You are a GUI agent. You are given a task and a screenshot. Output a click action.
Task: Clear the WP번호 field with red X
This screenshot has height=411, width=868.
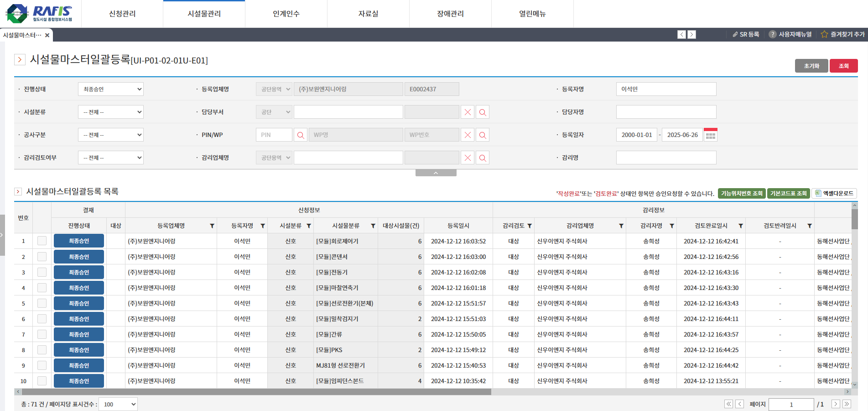[x=468, y=135]
